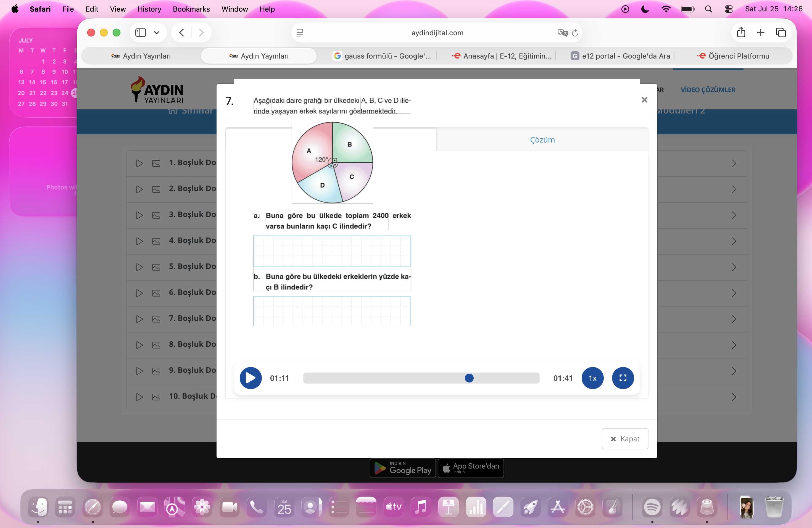
Task: Expand the chevron on row 10
Action: pyautogui.click(x=734, y=397)
